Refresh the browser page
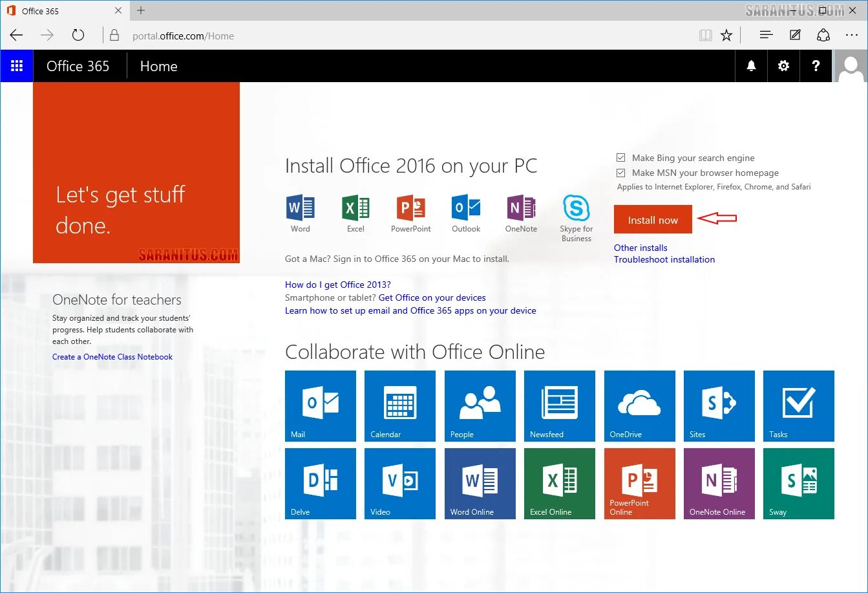 click(x=78, y=36)
